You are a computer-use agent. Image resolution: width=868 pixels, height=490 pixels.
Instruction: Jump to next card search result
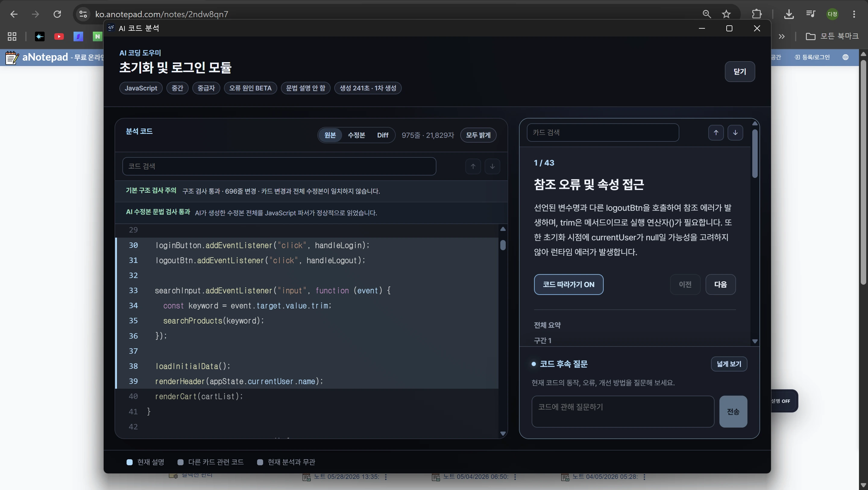[735, 133]
